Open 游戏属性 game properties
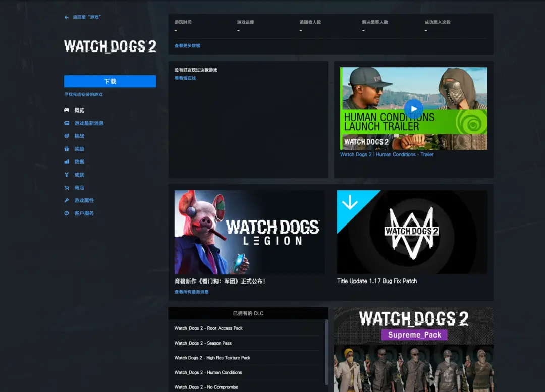This screenshot has height=392, width=545. pos(84,200)
